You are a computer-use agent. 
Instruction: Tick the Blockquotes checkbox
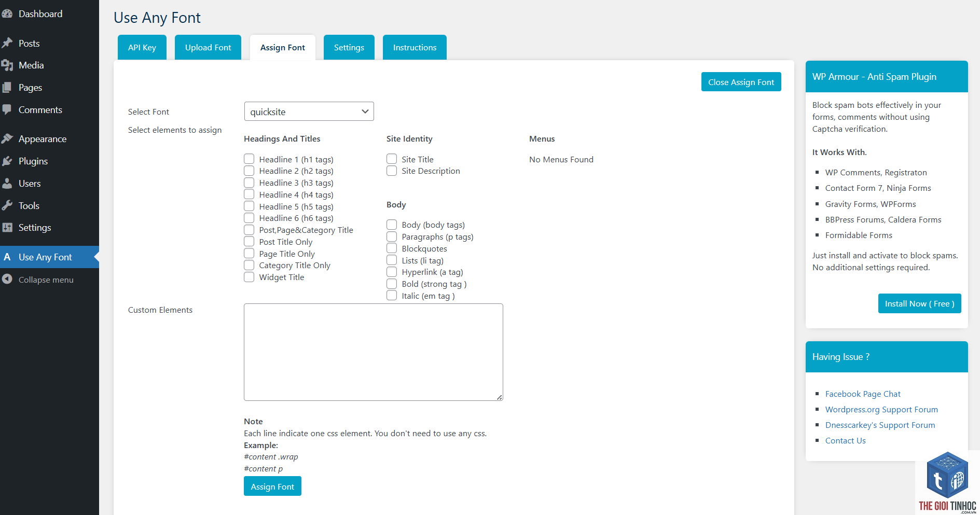[x=392, y=248]
